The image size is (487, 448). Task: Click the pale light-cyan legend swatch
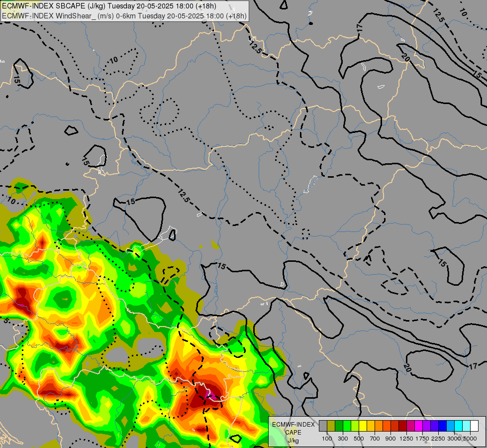[x=466, y=426]
